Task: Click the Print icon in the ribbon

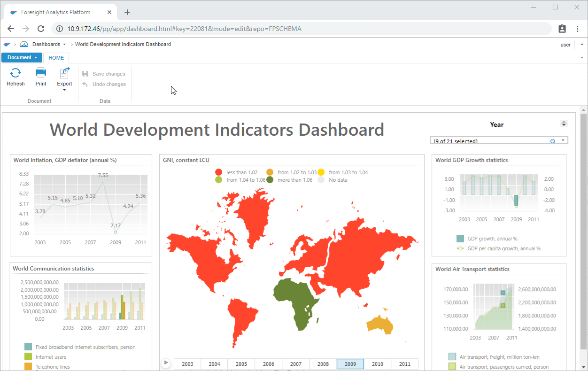Action: click(41, 73)
